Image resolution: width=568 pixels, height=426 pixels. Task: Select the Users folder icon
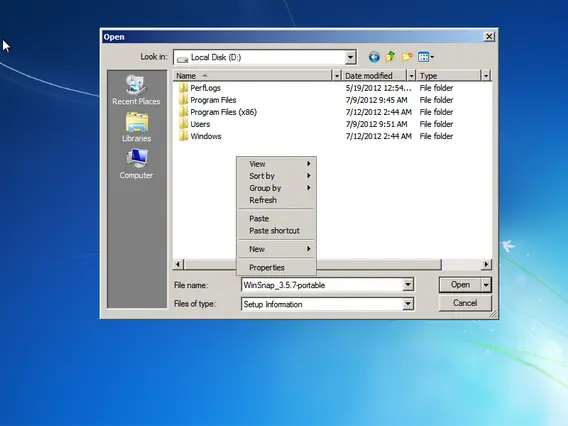point(183,124)
